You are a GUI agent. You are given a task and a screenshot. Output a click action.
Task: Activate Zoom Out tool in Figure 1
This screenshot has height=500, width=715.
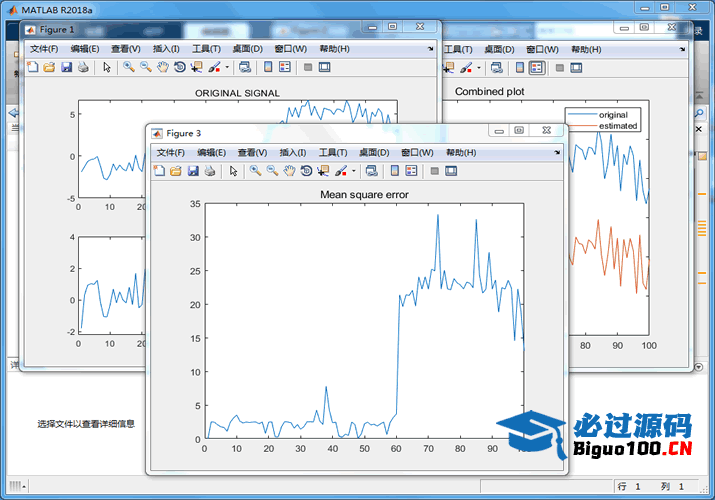click(146, 67)
